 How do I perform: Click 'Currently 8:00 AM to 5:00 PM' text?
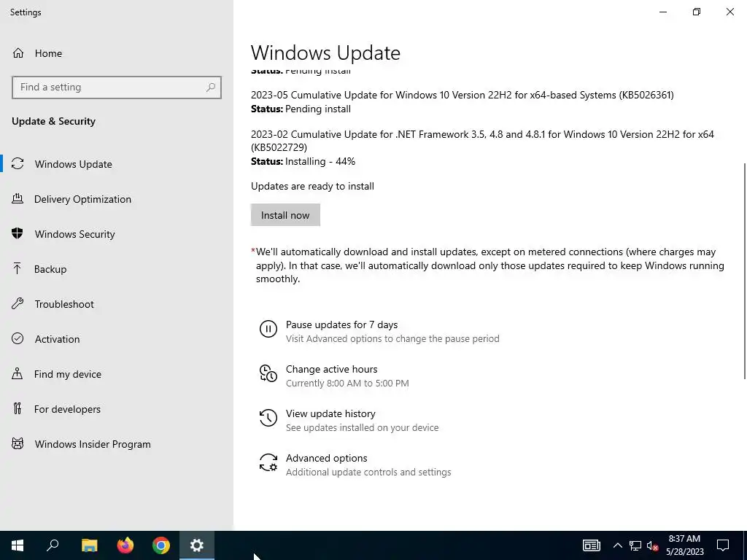tap(347, 383)
